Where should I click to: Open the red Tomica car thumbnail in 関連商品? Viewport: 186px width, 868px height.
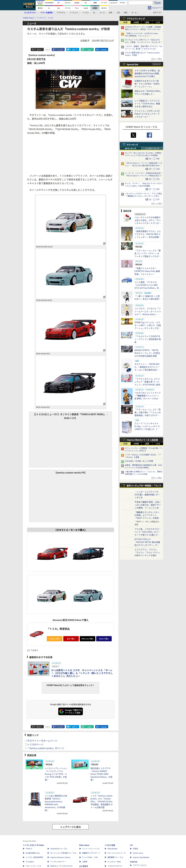[37, 634]
